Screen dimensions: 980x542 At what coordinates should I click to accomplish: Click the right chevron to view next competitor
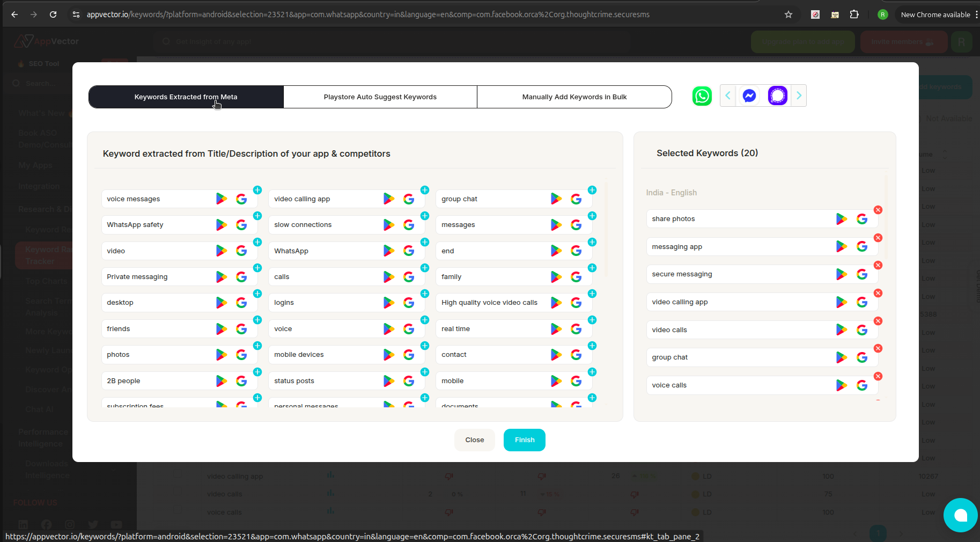799,96
